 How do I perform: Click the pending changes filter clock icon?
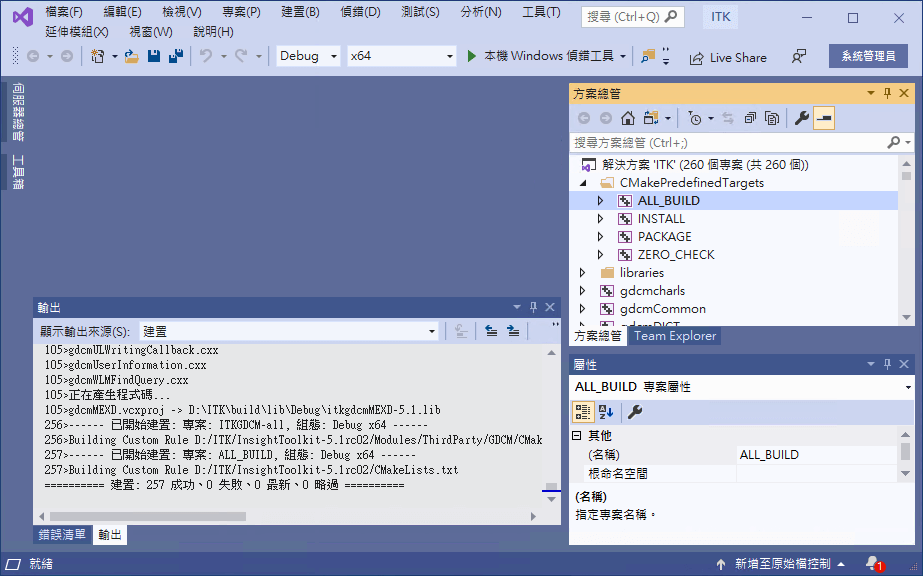pos(695,118)
